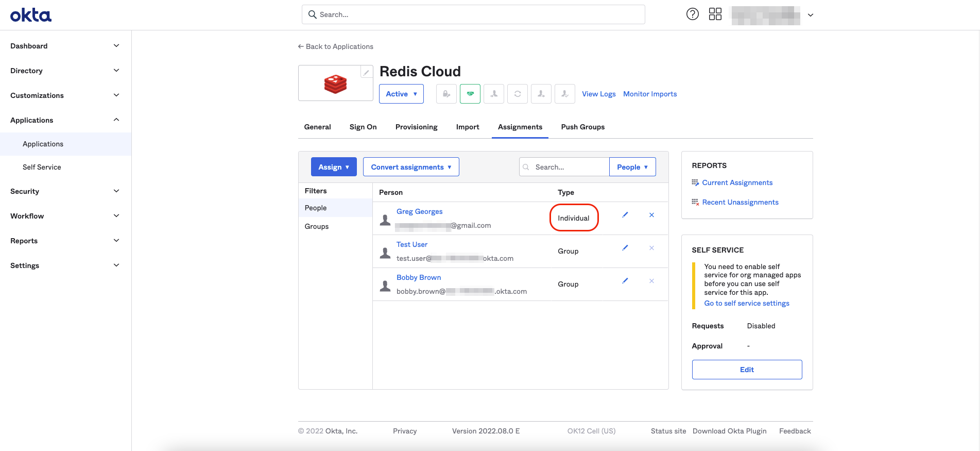This screenshot has width=980, height=451.
Task: Click the lock and key icon
Action: (446, 94)
